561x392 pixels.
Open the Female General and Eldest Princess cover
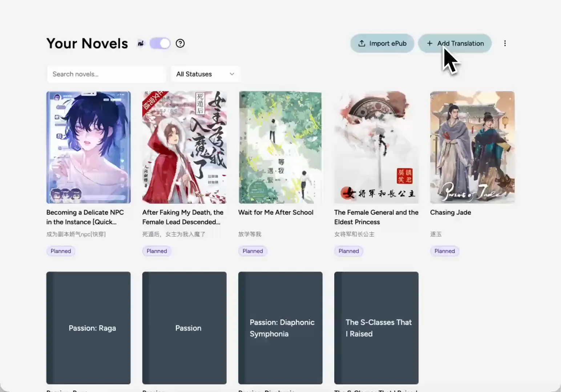[x=376, y=147]
